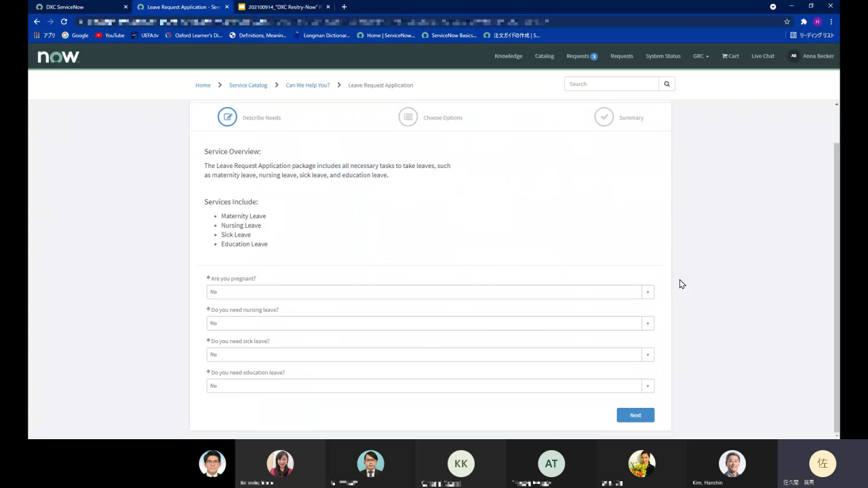Expand the sick leave dropdown
868x488 pixels.
point(430,354)
